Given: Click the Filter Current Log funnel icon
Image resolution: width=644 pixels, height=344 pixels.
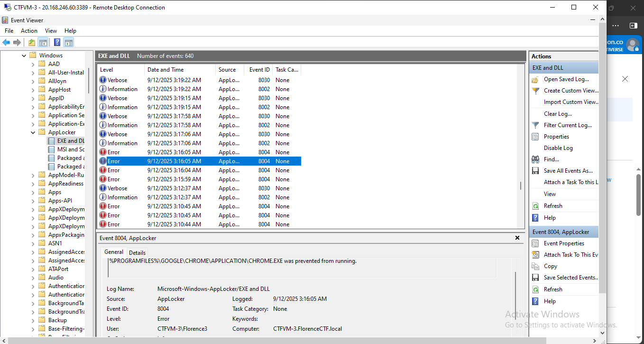Looking at the screenshot, I should coord(535,125).
